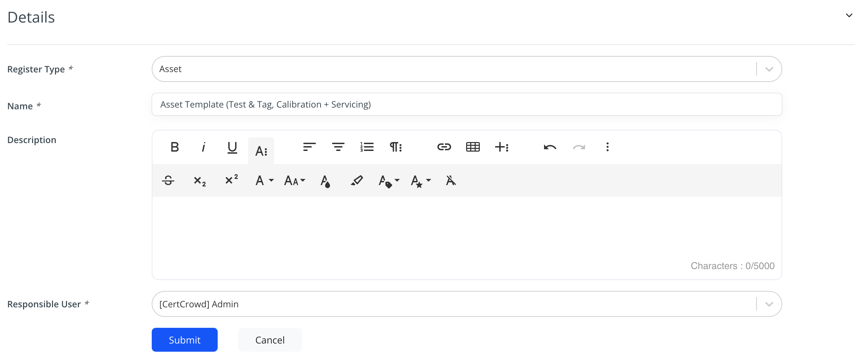
Task: Select the 'Asset' register type value
Action: 170,69
